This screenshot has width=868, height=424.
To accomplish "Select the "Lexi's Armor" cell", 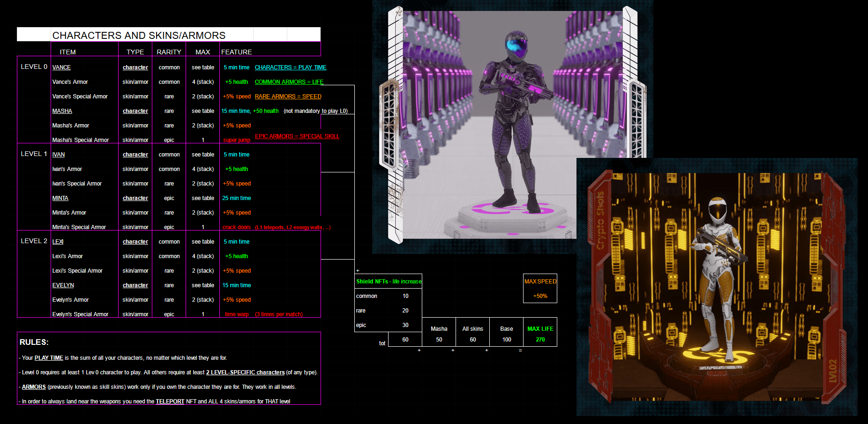I will 67,256.
